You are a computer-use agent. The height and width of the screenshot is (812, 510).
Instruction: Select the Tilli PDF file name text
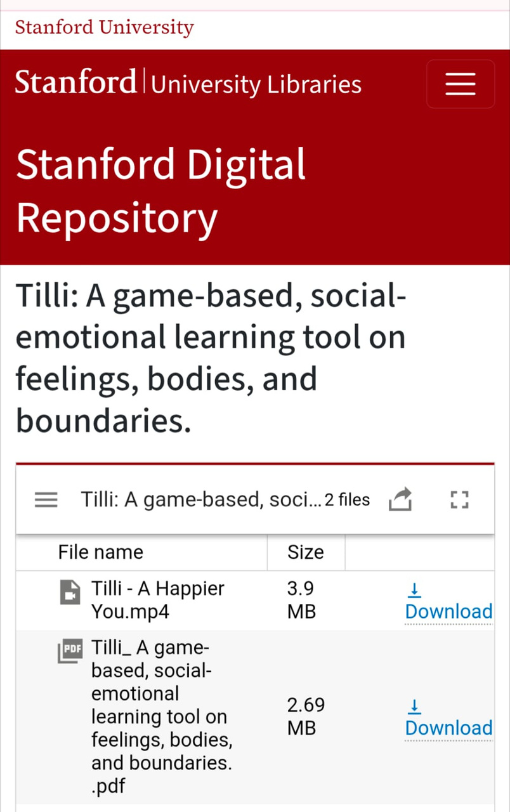(162, 717)
